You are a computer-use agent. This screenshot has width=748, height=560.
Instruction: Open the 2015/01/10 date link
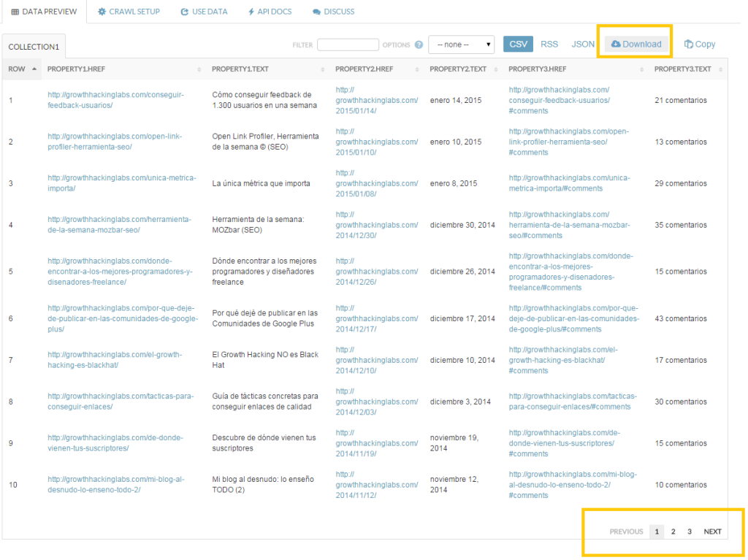[376, 142]
